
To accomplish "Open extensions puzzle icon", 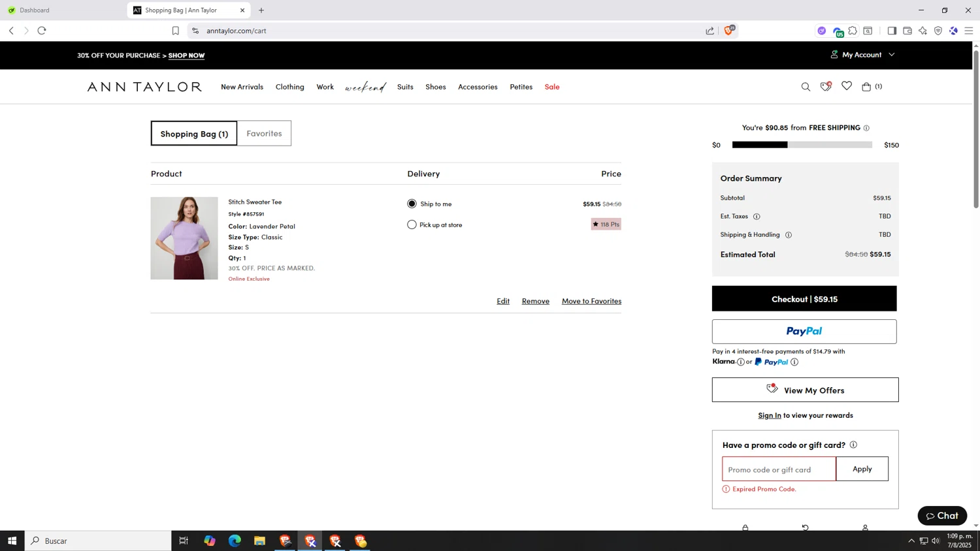I will click(853, 31).
